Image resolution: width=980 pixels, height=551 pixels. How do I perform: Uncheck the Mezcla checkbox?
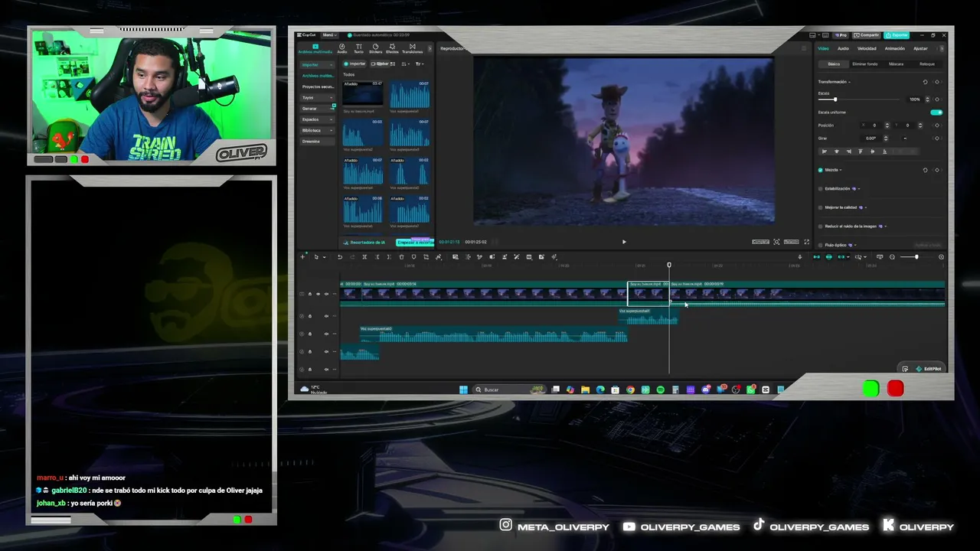(820, 170)
